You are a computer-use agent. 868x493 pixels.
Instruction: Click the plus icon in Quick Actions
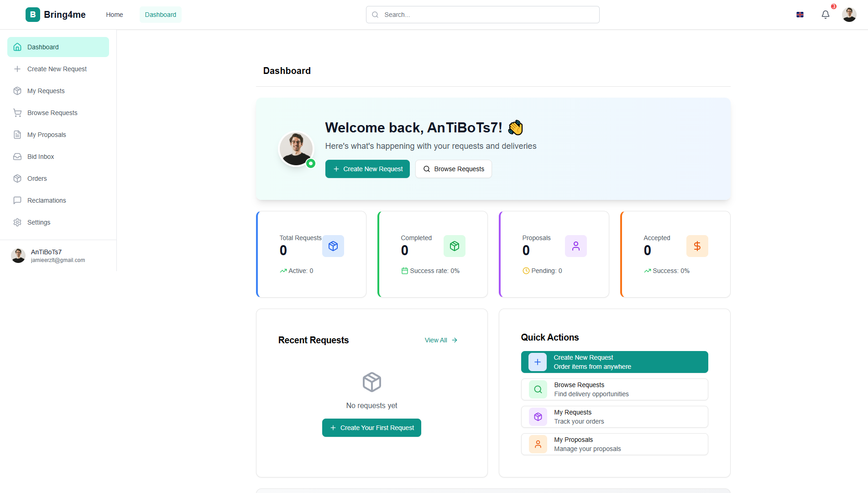click(x=538, y=362)
